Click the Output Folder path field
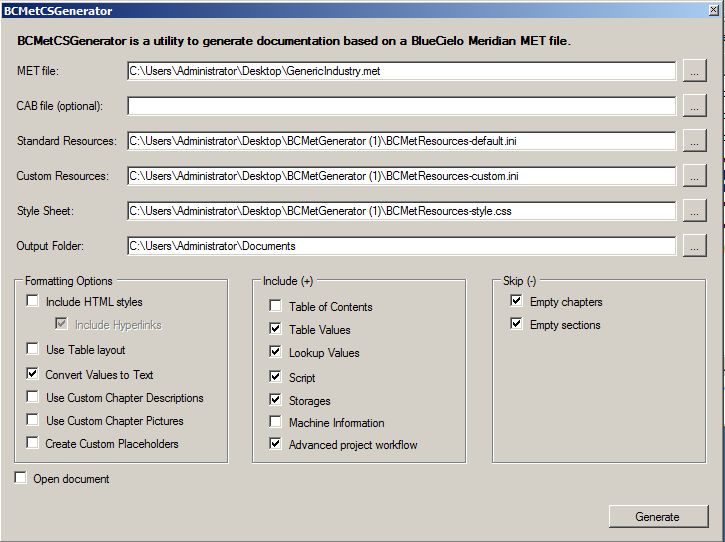Screen dimensions: 725x542 point(401,246)
